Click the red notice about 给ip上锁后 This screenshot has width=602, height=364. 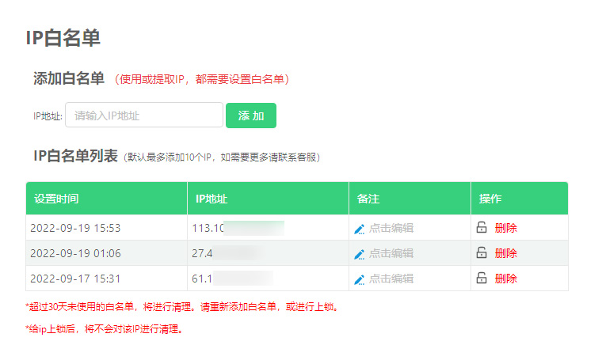tap(104, 329)
